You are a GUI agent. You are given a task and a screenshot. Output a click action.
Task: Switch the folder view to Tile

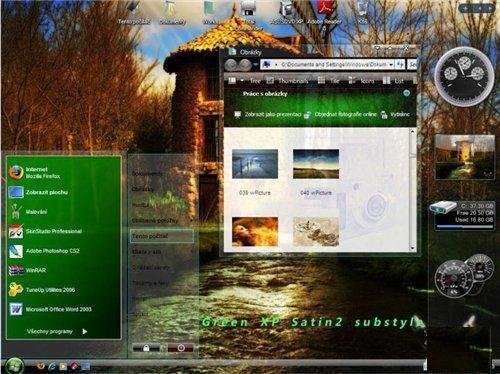328,81
